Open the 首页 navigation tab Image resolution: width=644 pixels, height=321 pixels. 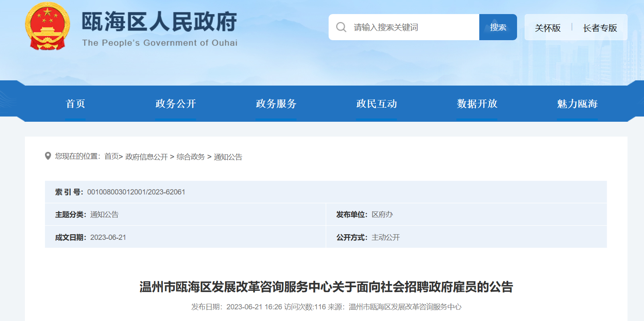pos(75,104)
